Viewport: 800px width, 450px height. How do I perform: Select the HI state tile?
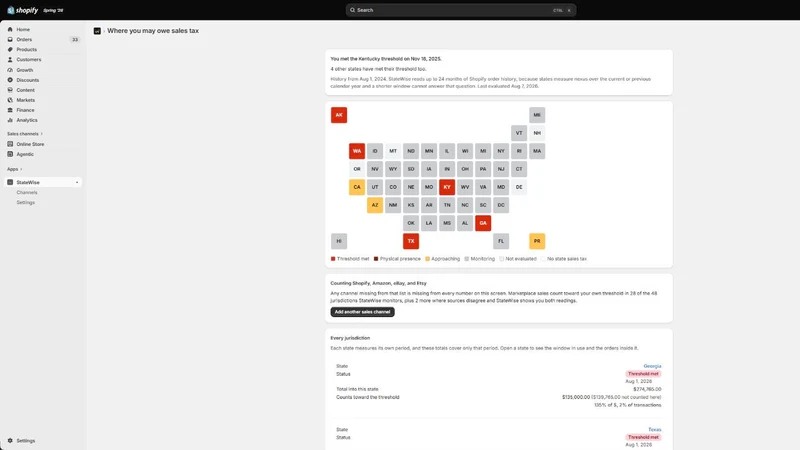[339, 241]
